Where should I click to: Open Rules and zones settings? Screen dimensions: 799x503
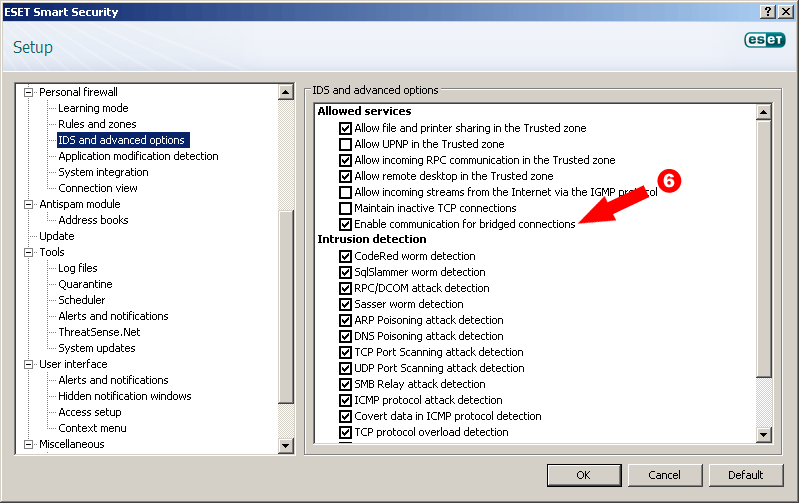[x=97, y=124]
